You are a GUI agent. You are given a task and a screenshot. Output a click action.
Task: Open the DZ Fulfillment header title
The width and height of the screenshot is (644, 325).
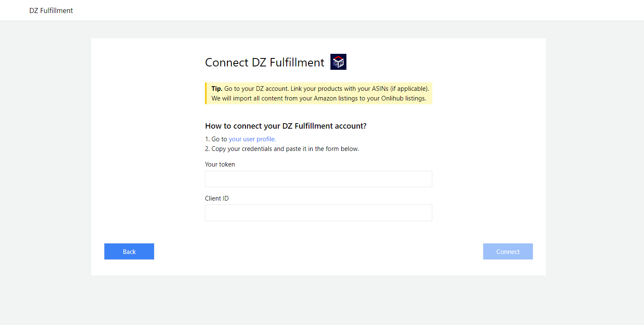pos(51,11)
